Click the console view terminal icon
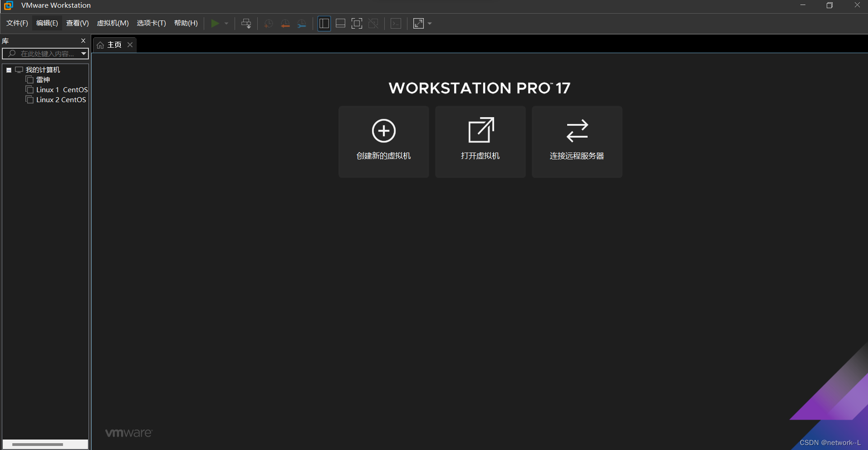 (x=396, y=24)
